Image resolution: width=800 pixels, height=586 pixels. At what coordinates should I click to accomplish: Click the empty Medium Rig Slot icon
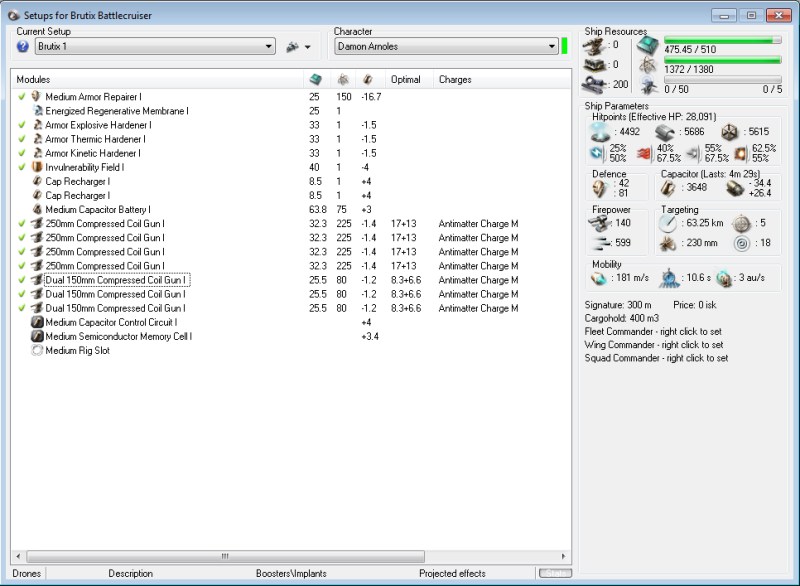tap(37, 350)
